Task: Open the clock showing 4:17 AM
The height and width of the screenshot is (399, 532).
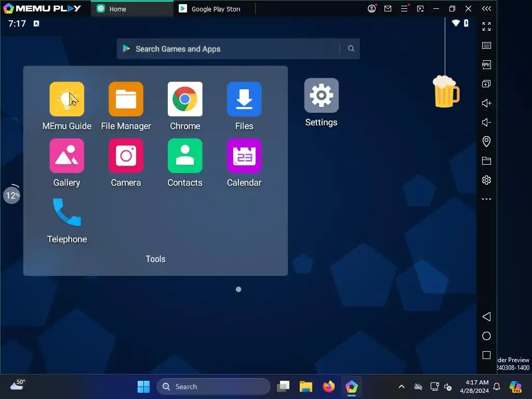Action: (x=474, y=387)
